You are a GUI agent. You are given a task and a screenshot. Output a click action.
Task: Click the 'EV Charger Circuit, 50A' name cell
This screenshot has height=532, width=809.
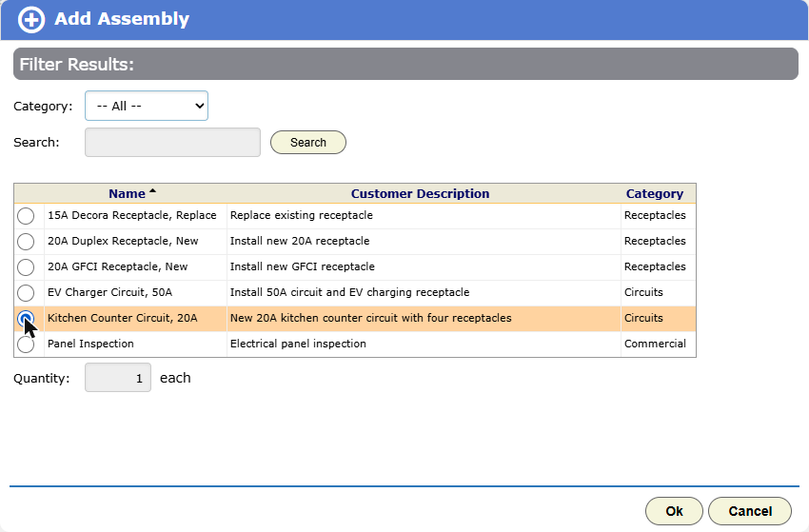[136, 293]
